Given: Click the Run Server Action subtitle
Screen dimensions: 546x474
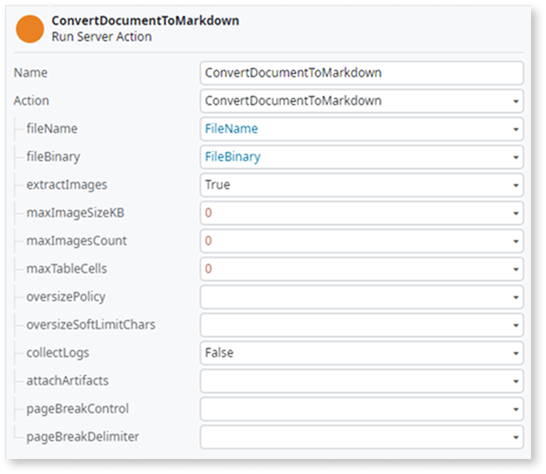Looking at the screenshot, I should (x=102, y=37).
